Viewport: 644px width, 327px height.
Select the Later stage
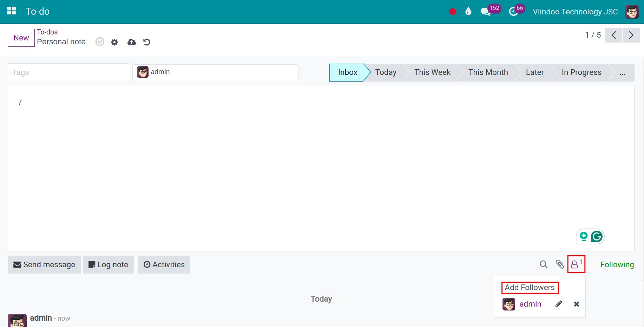tap(535, 72)
